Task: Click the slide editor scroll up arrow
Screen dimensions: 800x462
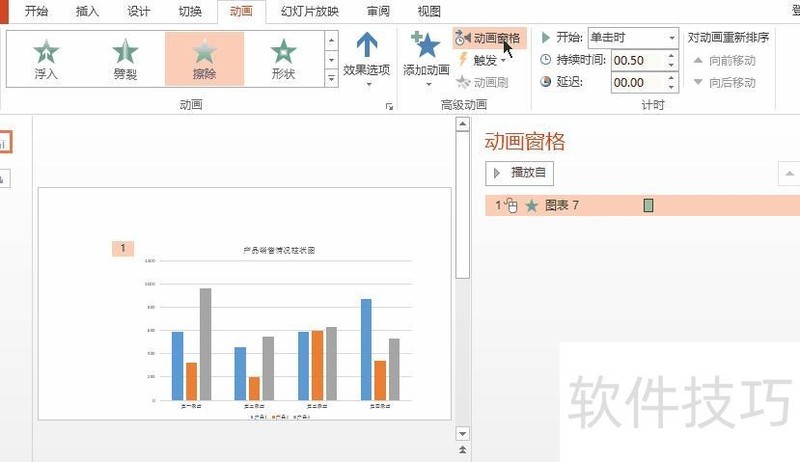Action: pos(462,124)
